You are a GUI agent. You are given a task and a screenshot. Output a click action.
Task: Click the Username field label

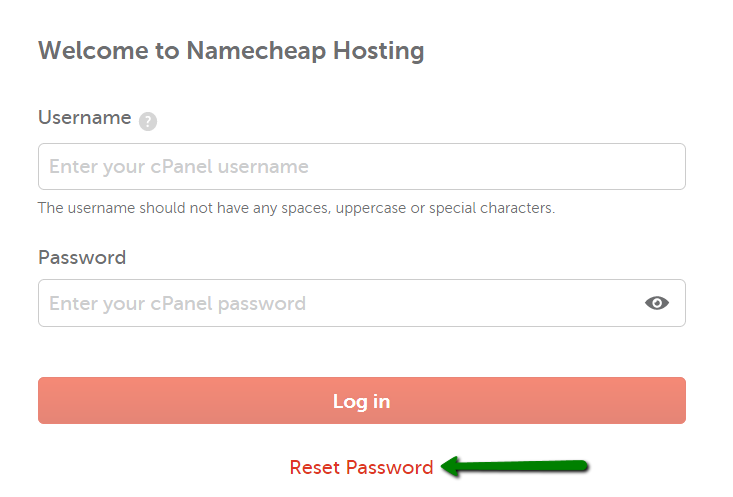[x=85, y=117]
